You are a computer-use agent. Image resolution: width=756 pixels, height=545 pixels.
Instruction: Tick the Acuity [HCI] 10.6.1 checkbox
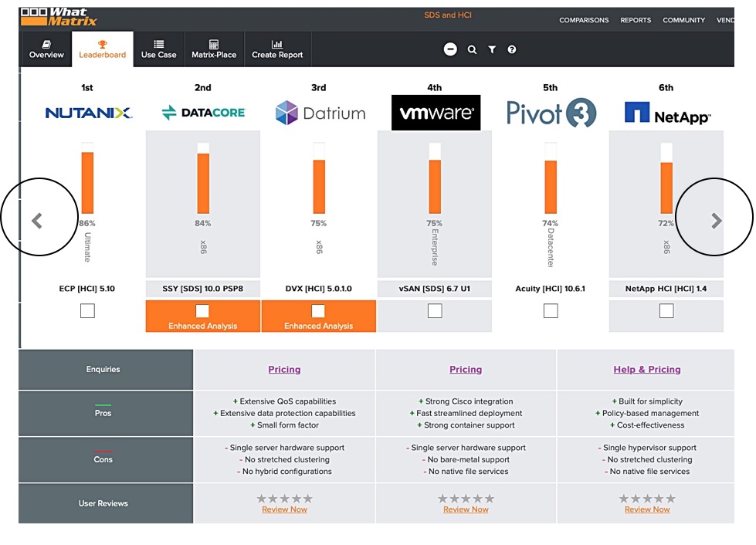[x=551, y=311]
